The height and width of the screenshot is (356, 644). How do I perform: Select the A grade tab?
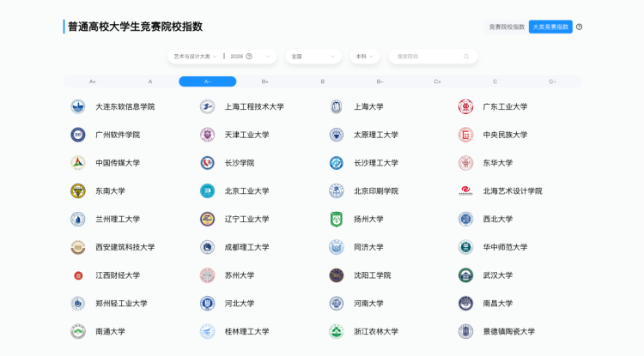(x=150, y=81)
